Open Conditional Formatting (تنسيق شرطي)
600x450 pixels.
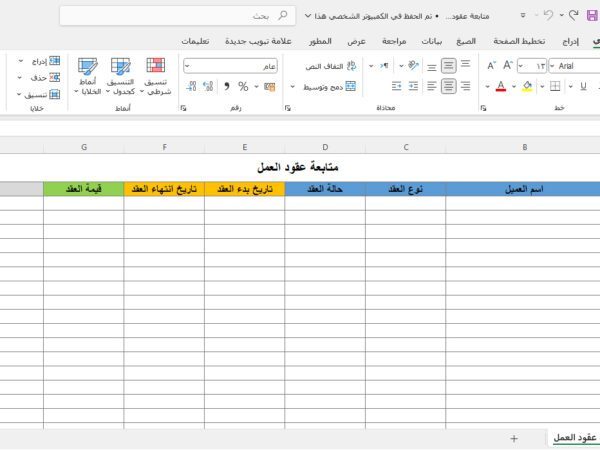[155, 76]
